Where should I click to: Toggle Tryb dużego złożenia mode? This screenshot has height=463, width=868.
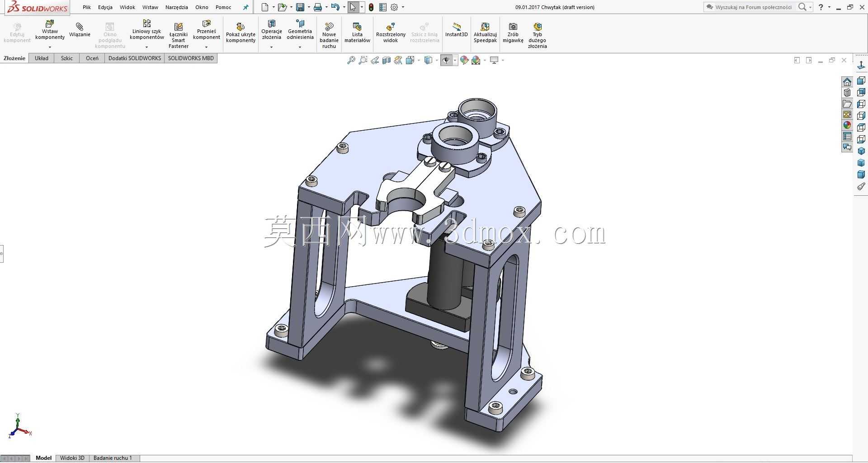[x=537, y=34]
